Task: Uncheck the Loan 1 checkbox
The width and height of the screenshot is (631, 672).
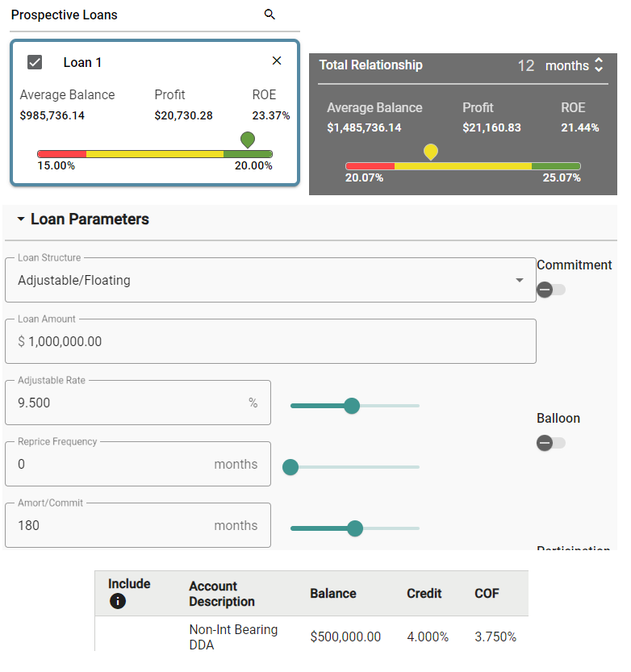Action: [x=35, y=62]
